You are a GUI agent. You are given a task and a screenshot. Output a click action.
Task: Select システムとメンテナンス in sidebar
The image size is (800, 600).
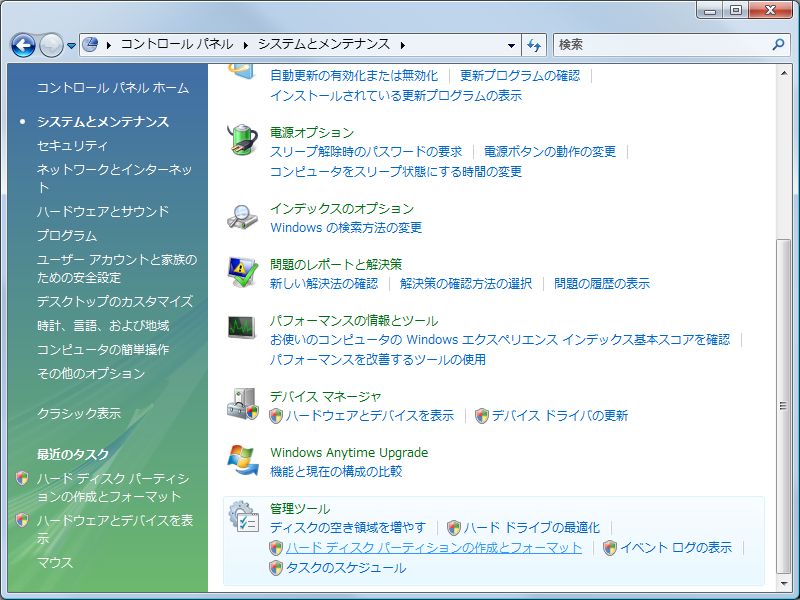click(x=103, y=121)
